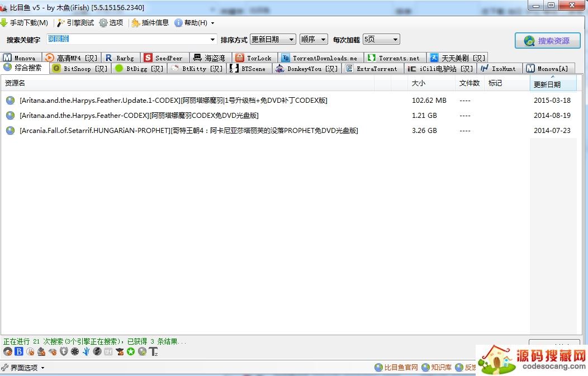Open the 每次加载 5页 dropdown

381,39
